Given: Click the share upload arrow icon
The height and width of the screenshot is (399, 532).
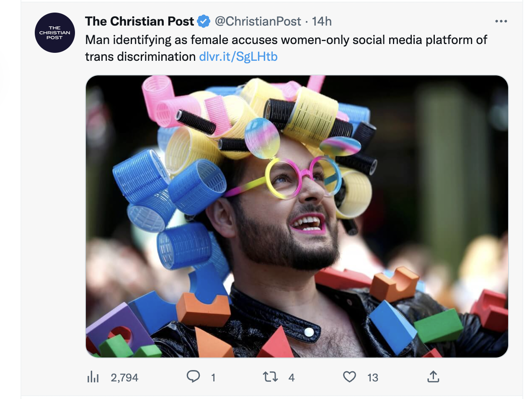Looking at the screenshot, I should coord(434,377).
